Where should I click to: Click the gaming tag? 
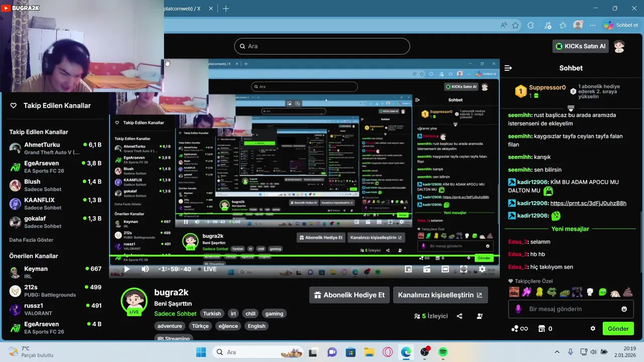pos(274,314)
